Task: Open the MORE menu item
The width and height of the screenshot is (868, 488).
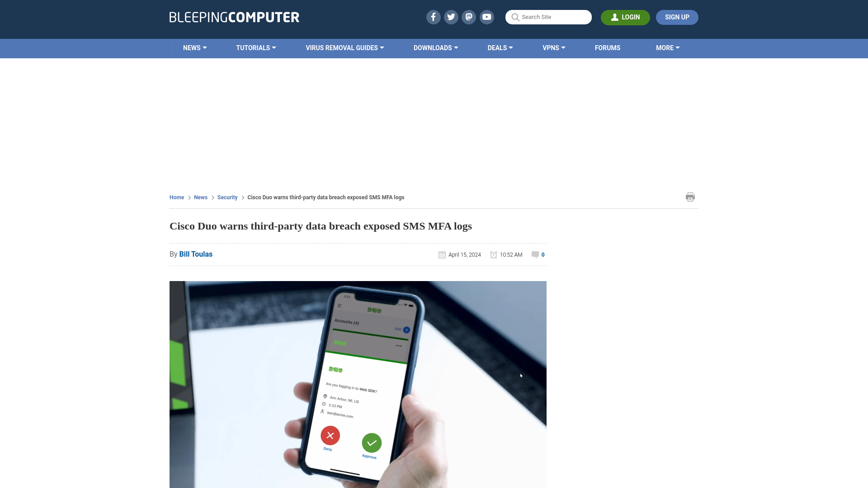Action: click(x=668, y=47)
